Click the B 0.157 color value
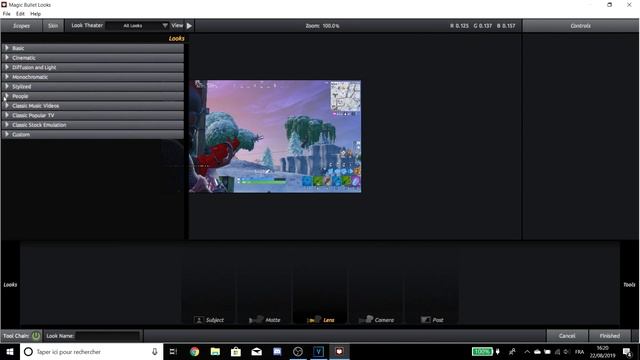The width and height of the screenshot is (640, 360). [506, 26]
